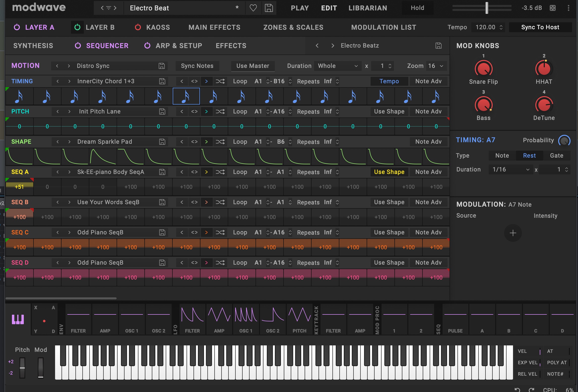Open the Duration Whole dropdown

[x=338, y=66]
